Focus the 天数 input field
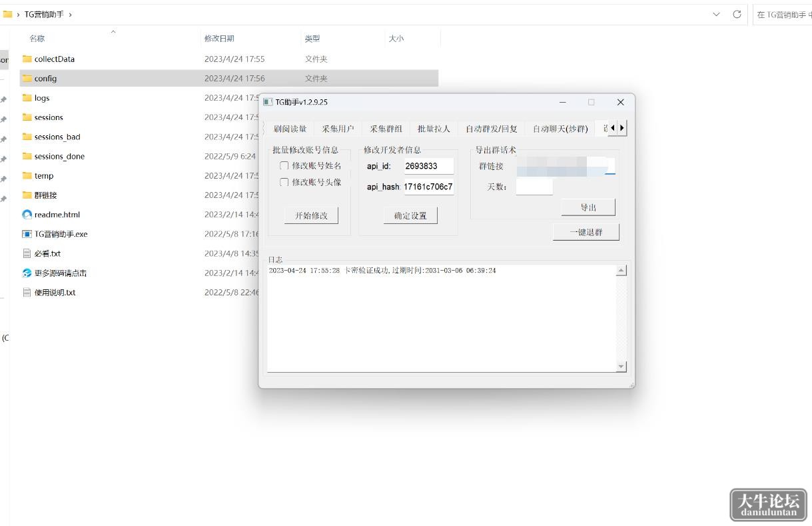Image resolution: width=812 pixels, height=526 pixels. [x=534, y=187]
